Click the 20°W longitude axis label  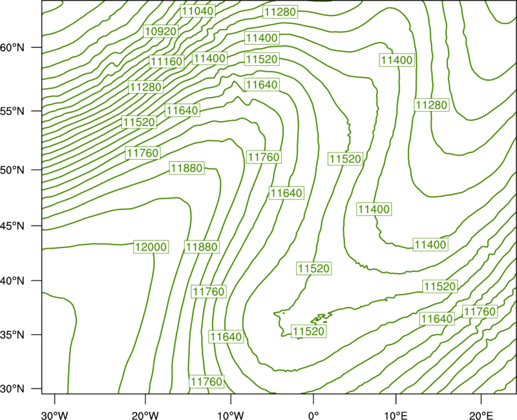pyautogui.click(x=145, y=415)
